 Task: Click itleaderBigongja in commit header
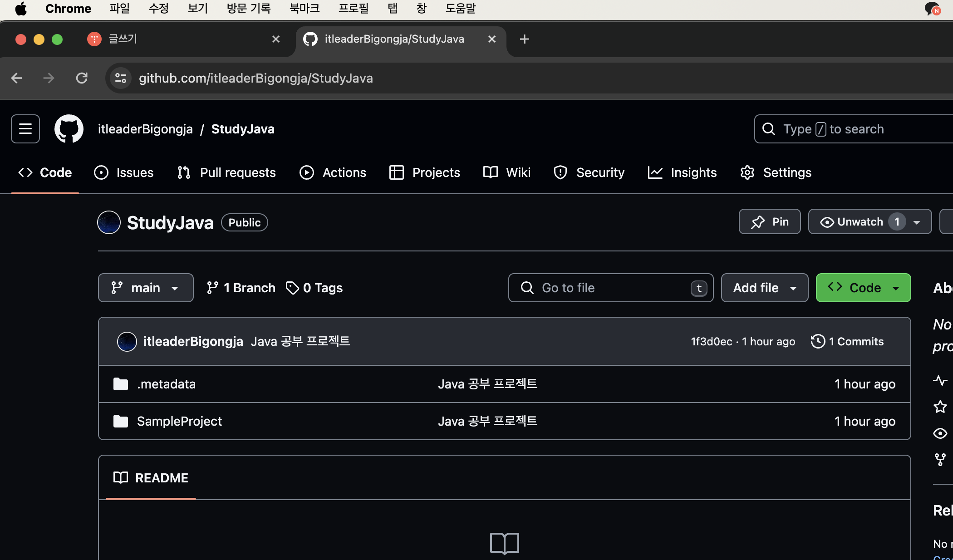pyautogui.click(x=193, y=341)
